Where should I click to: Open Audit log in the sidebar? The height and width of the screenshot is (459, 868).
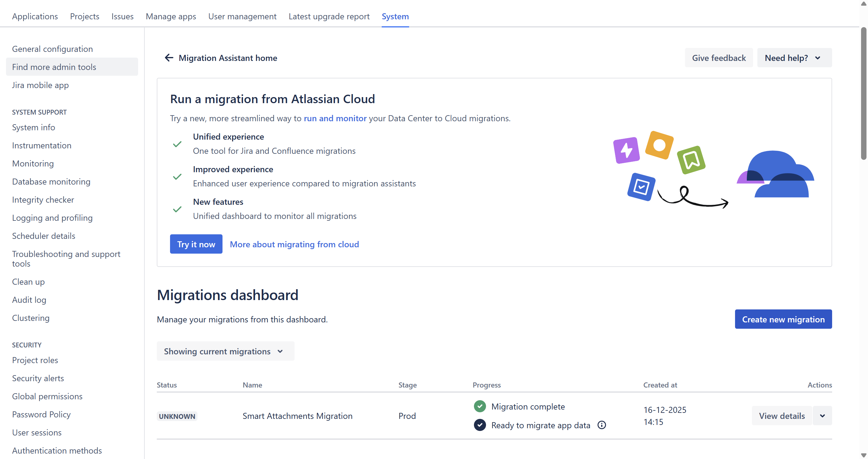29,299
